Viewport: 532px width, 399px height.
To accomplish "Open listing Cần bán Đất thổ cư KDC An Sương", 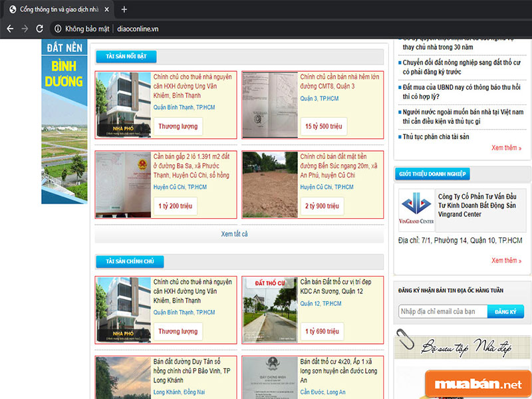I will pos(336,287).
